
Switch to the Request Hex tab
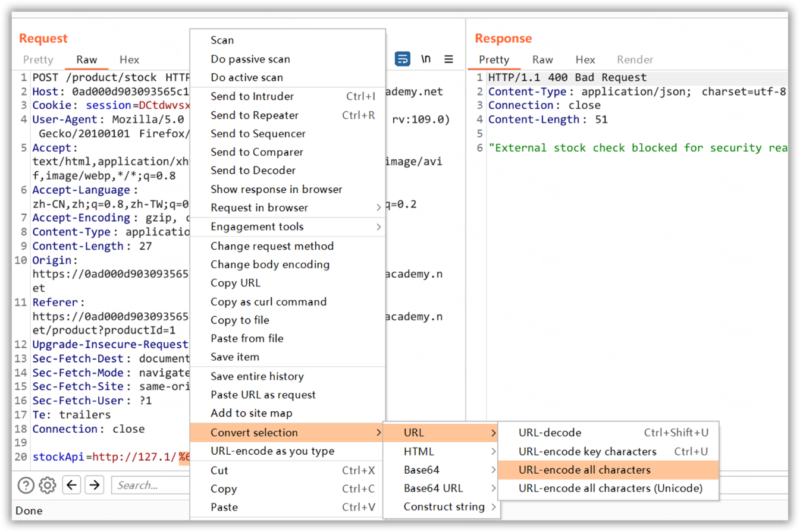[x=129, y=59]
